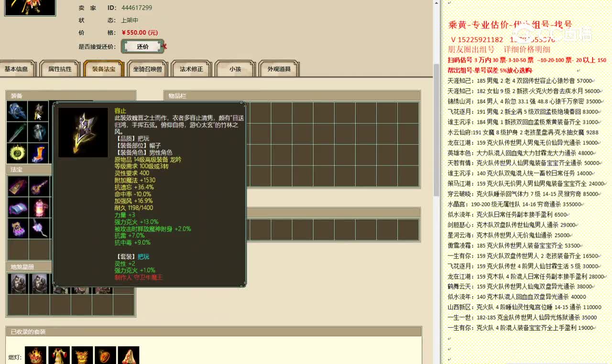The height and width of the screenshot is (364, 612).
Task: Open first warrior portrait in 地煞星册
Action: click(x=18, y=284)
